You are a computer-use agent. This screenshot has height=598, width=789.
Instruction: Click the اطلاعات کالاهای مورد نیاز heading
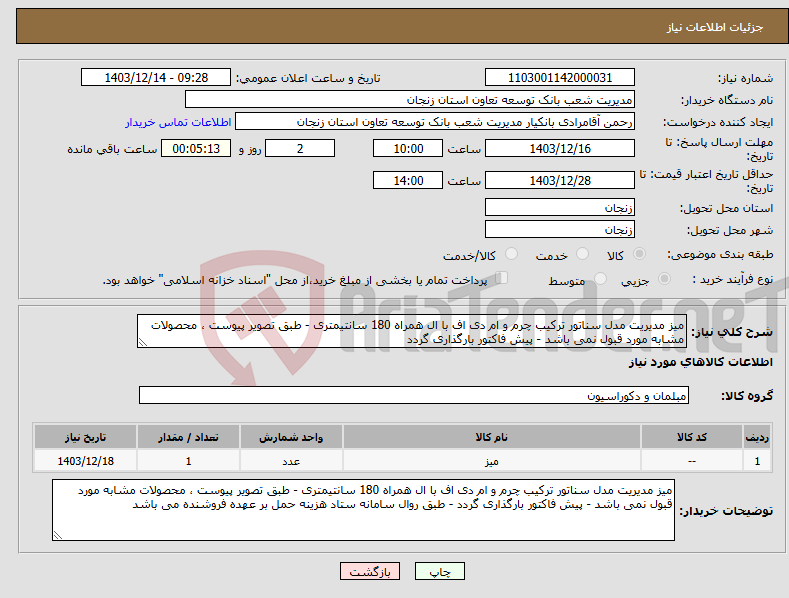(x=700, y=362)
